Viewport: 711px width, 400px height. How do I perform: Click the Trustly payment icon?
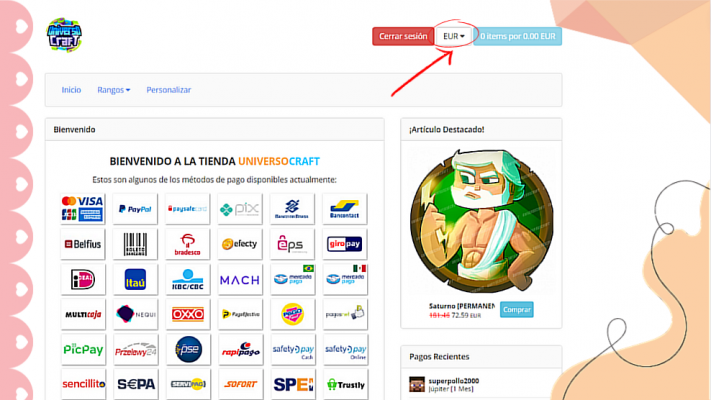[345, 385]
